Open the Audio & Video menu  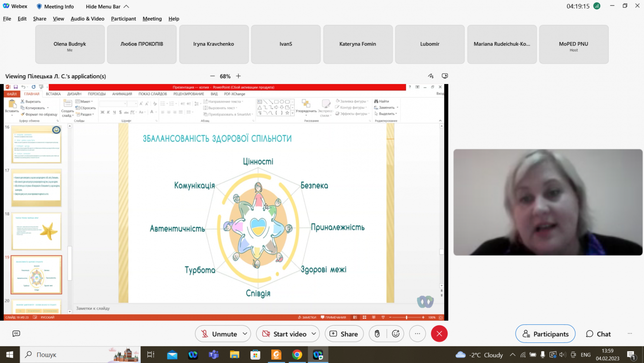point(87,19)
